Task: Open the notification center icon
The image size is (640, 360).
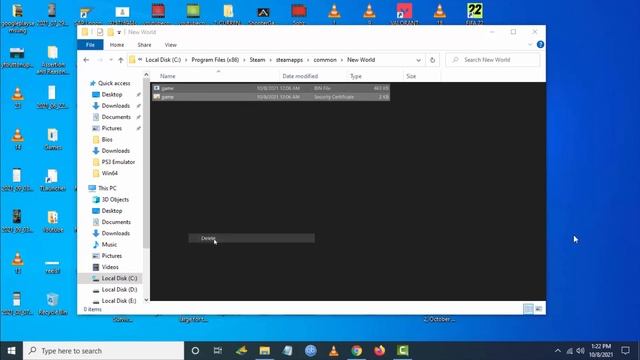Action: (x=625, y=351)
